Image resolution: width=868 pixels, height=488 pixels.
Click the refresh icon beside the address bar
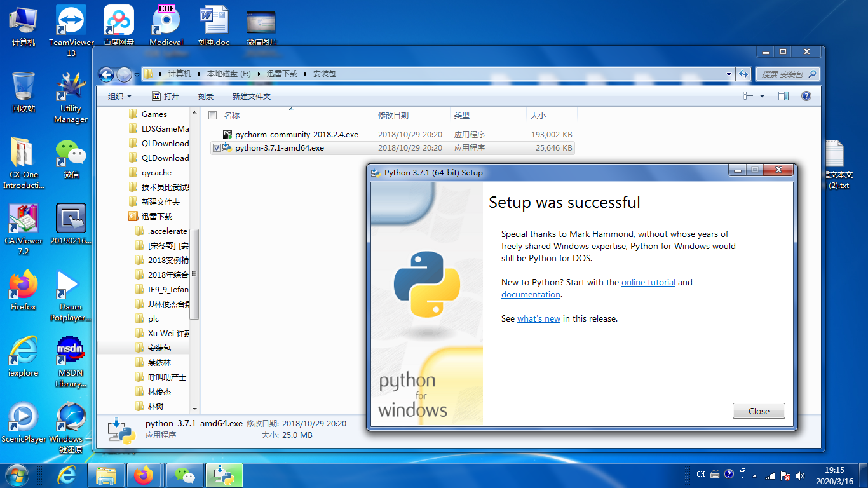[x=744, y=74]
